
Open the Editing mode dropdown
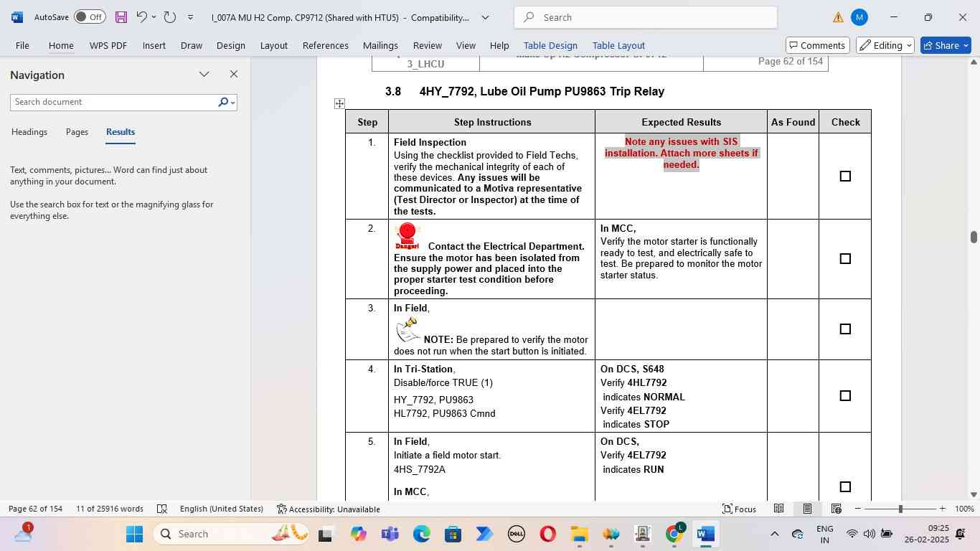coord(886,45)
